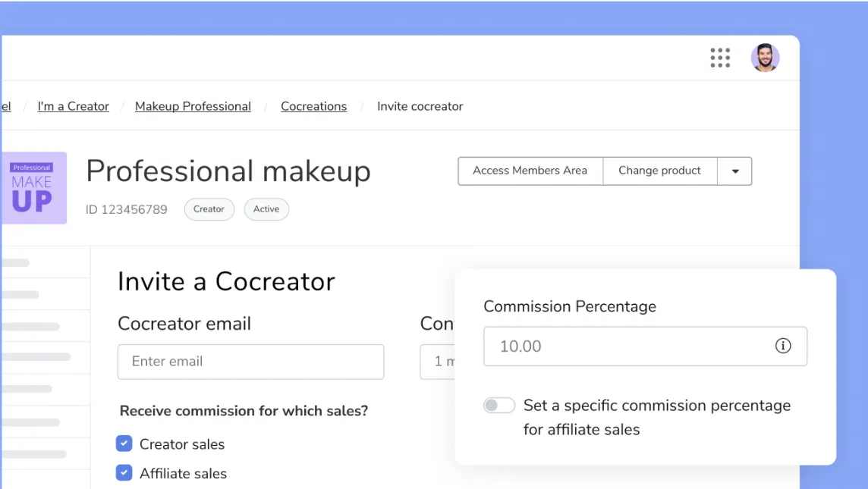The image size is (868, 489).
Task: Click the Professional Makeup product thumbnail
Action: (x=34, y=188)
